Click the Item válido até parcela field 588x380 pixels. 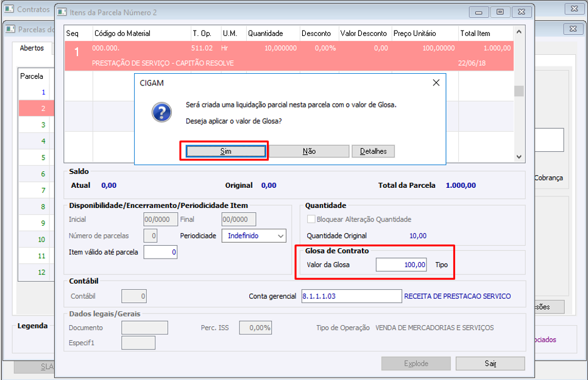pyautogui.click(x=160, y=252)
